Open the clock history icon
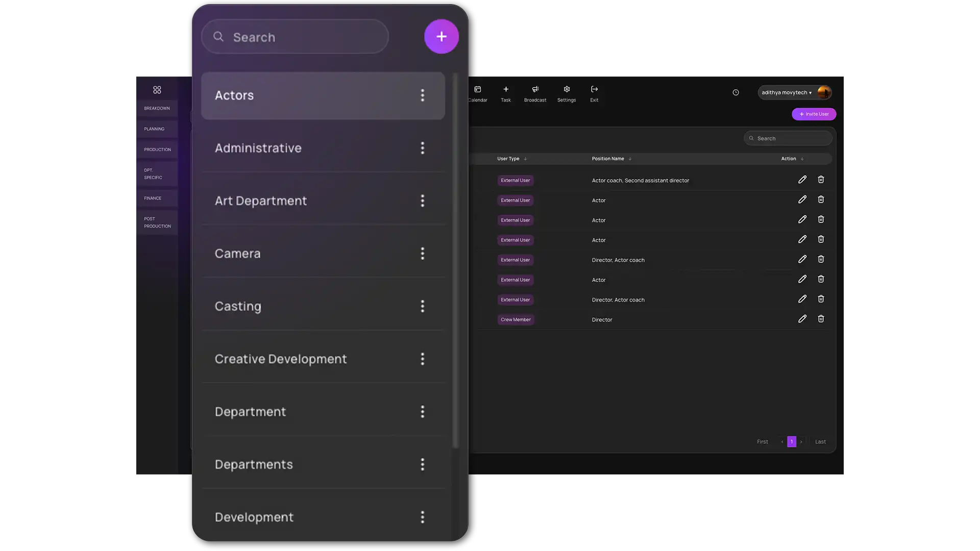The height and width of the screenshot is (551, 980). tap(736, 92)
